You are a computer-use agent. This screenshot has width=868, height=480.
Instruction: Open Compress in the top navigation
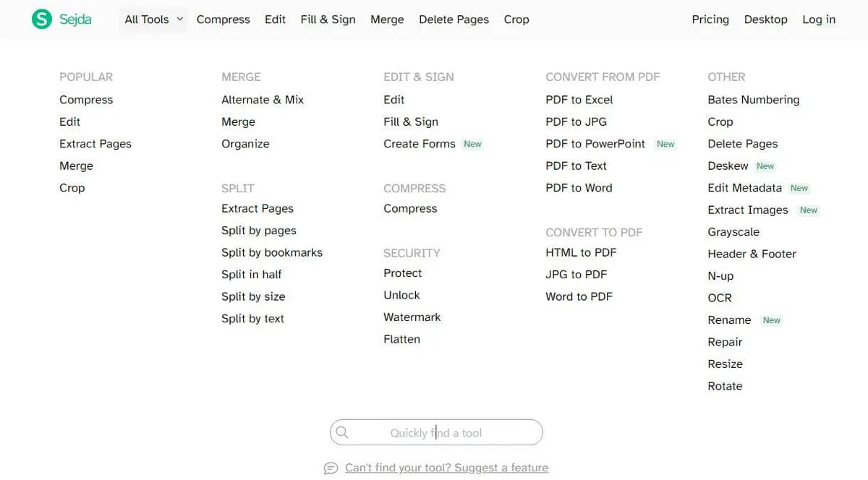pos(224,20)
